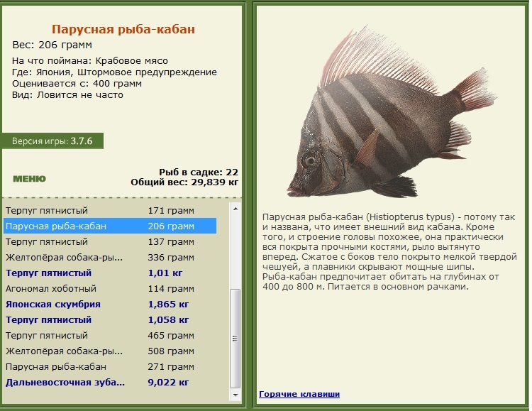
Task: Click the Общий вес: 29,839 кг total
Action: pyautogui.click(x=184, y=182)
